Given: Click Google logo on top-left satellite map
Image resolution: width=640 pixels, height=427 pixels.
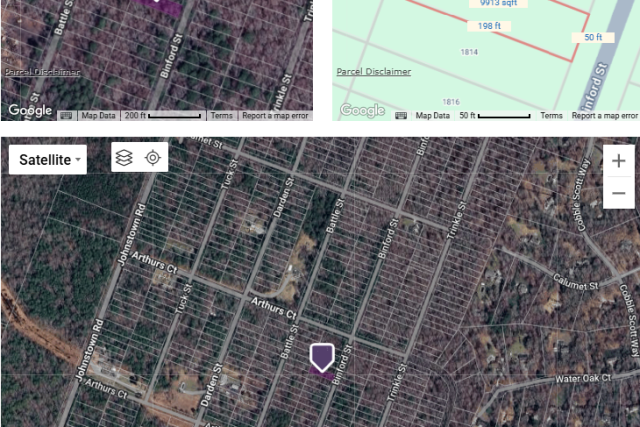Looking at the screenshot, I should (30, 110).
